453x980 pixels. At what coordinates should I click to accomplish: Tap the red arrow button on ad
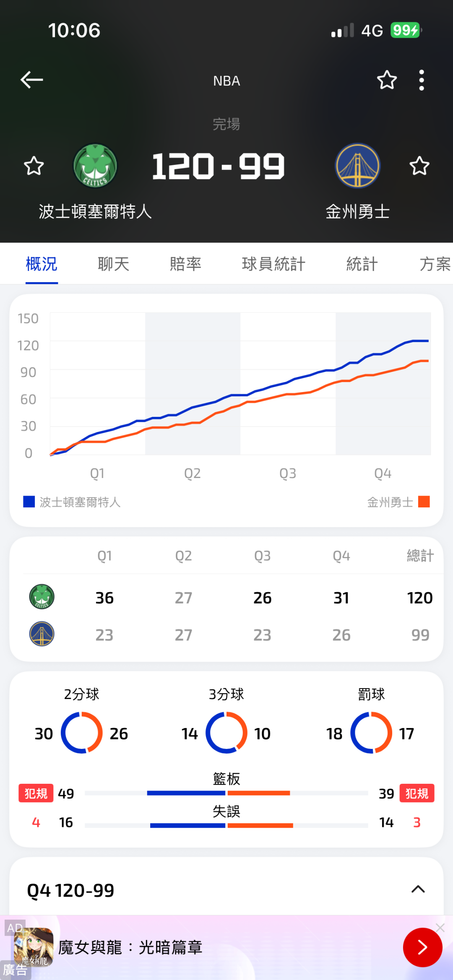click(422, 947)
